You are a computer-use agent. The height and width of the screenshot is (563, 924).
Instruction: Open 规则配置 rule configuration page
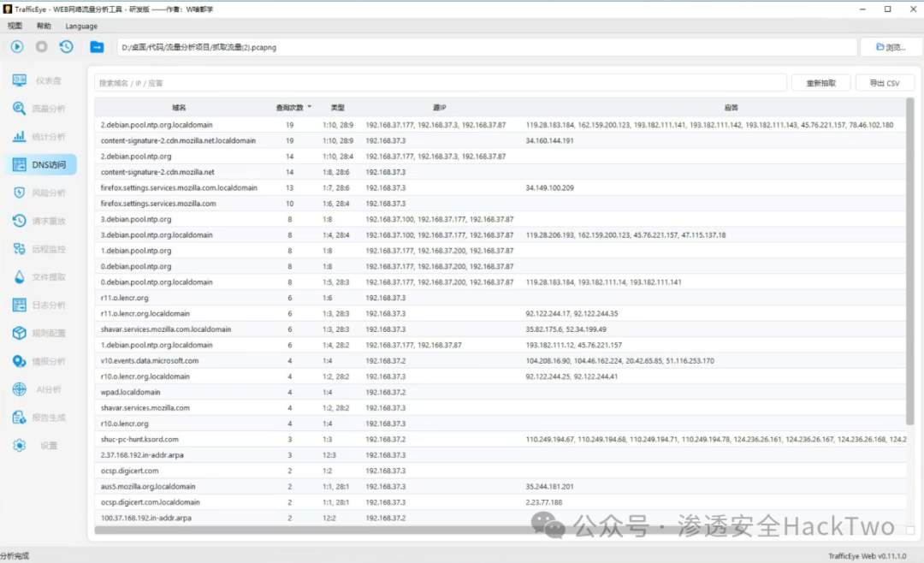pyautogui.click(x=41, y=333)
